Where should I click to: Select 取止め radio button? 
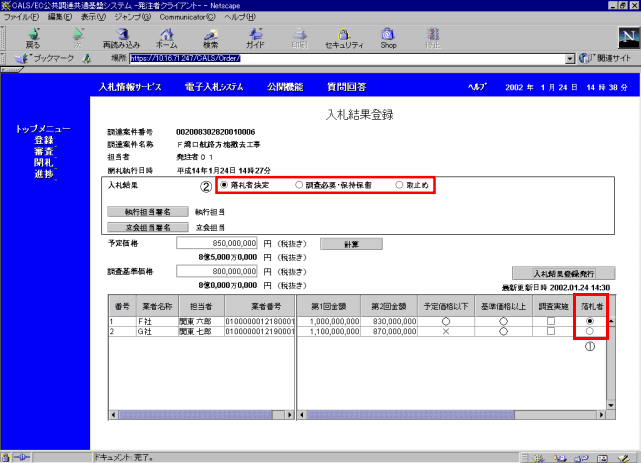tap(399, 185)
